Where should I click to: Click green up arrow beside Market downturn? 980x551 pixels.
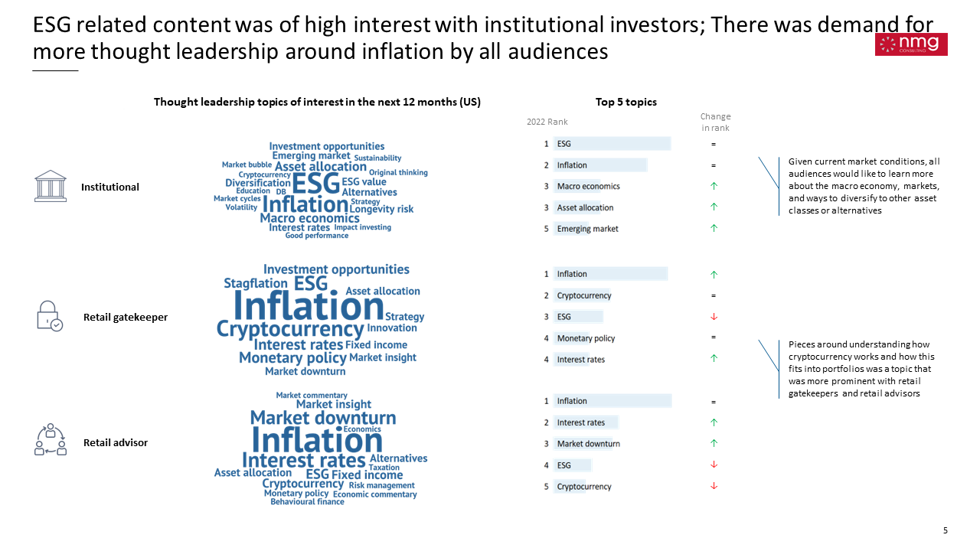714,443
